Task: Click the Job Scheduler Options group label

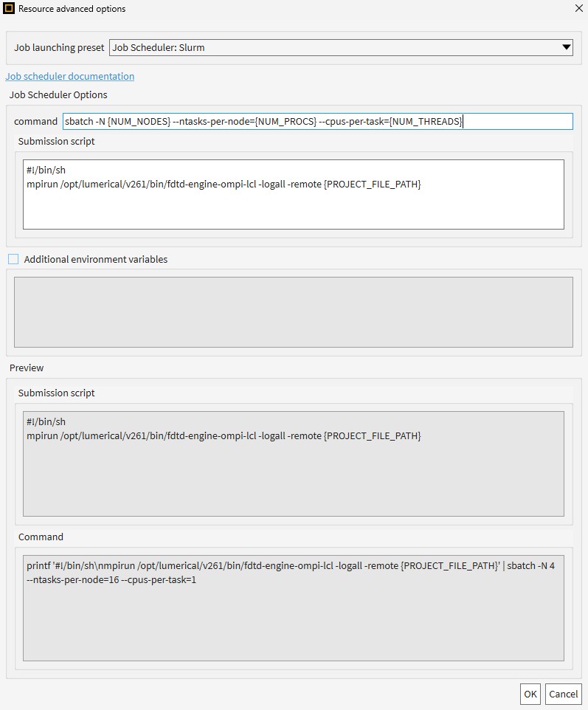Action: click(x=58, y=94)
